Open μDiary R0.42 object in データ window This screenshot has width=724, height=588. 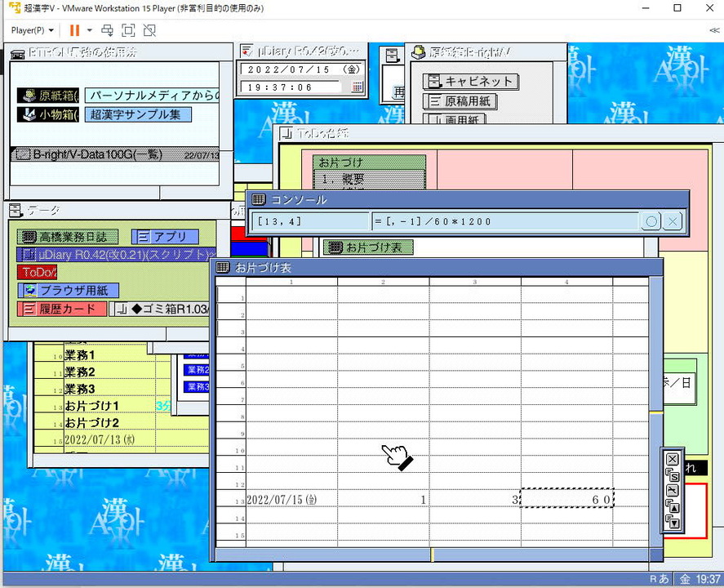117,255
